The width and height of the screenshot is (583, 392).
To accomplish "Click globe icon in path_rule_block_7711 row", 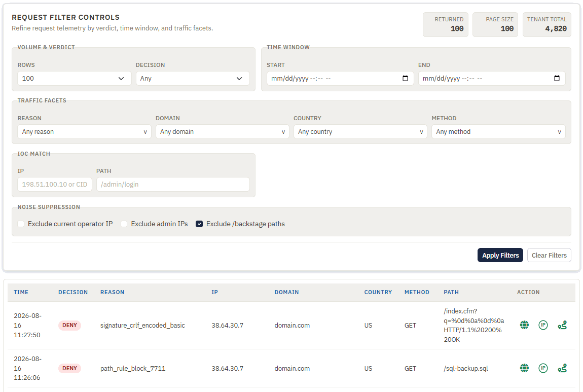I will [524, 368].
